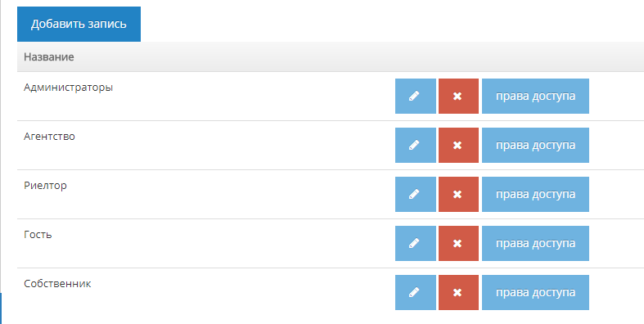
Task: Open права доступа for Собственник
Action: pos(535,292)
